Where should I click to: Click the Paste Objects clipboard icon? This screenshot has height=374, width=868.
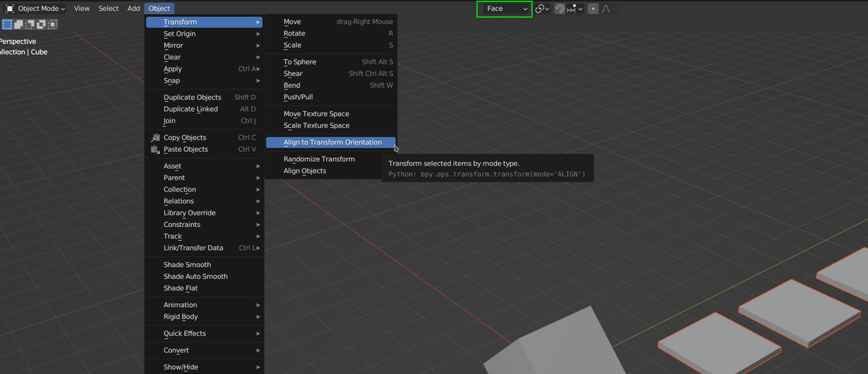(155, 150)
